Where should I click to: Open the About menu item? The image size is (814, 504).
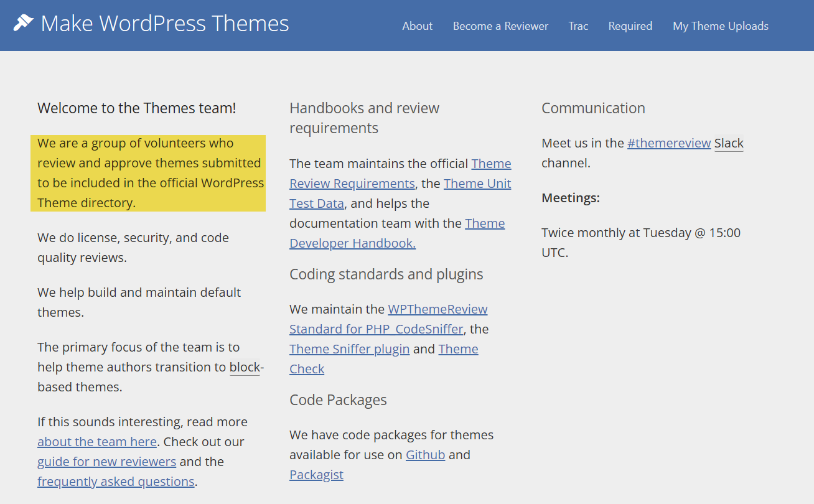(x=417, y=26)
